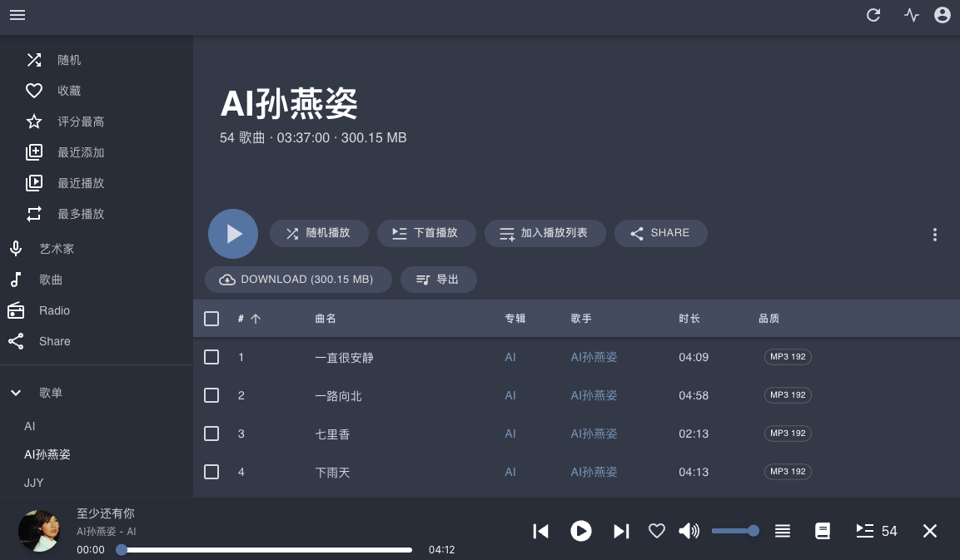Click MP3 192 badge in 一直很安静 row
Viewport: 960px width, 560px height.
[788, 357]
